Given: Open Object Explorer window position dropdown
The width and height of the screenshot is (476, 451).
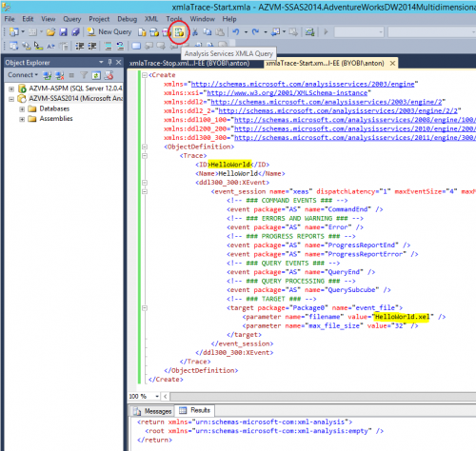Looking at the screenshot, I should point(101,62).
